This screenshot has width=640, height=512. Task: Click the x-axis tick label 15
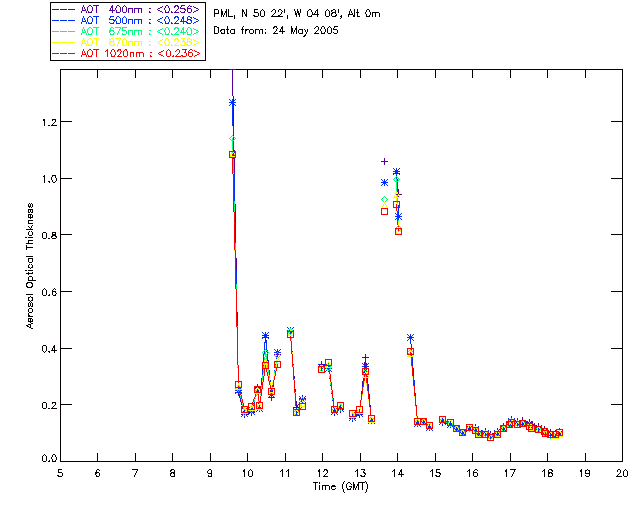(x=435, y=473)
